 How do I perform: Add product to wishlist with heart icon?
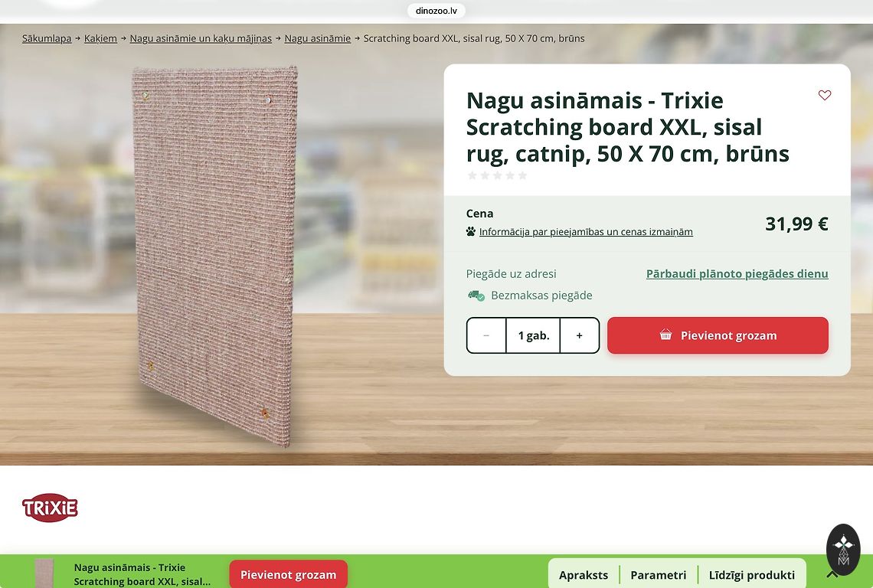point(825,95)
